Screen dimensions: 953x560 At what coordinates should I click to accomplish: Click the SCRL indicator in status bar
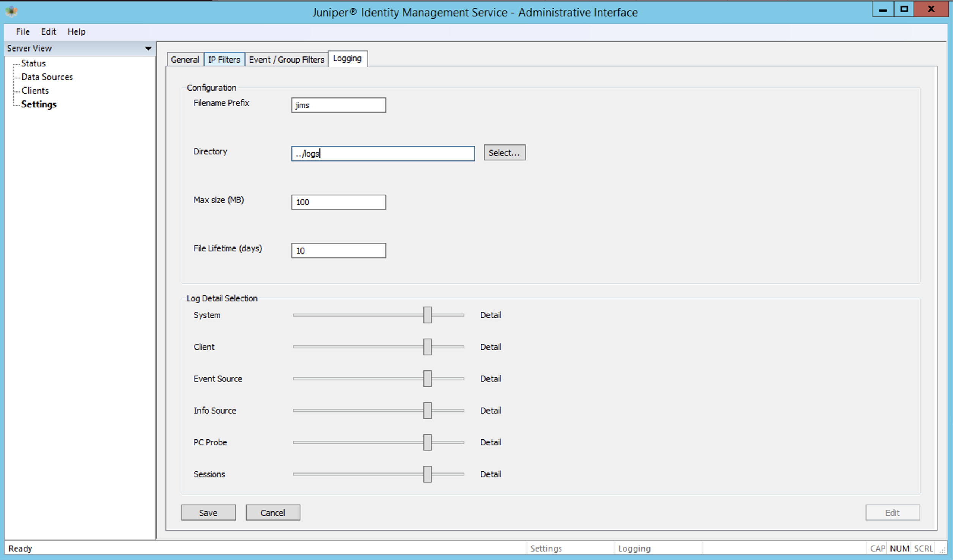pos(923,549)
